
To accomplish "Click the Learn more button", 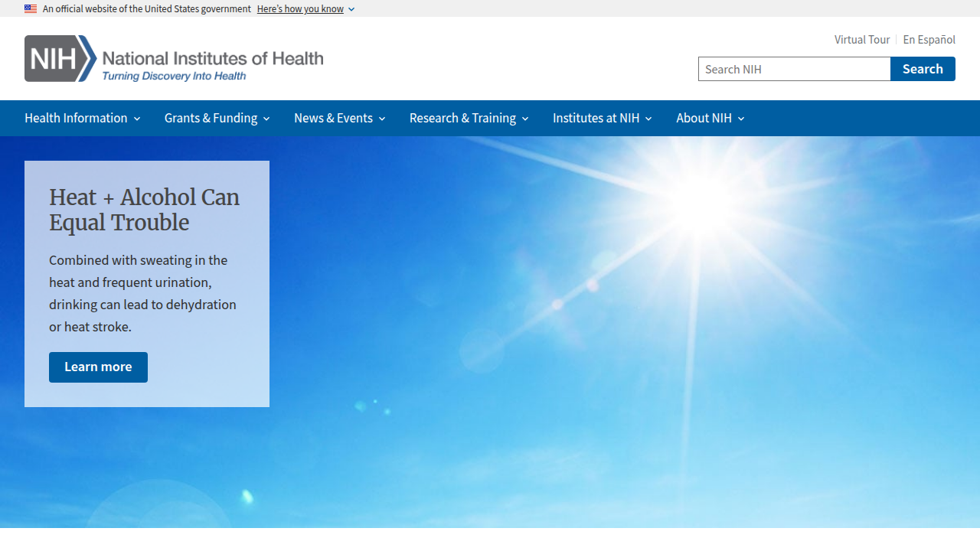I will tap(98, 367).
